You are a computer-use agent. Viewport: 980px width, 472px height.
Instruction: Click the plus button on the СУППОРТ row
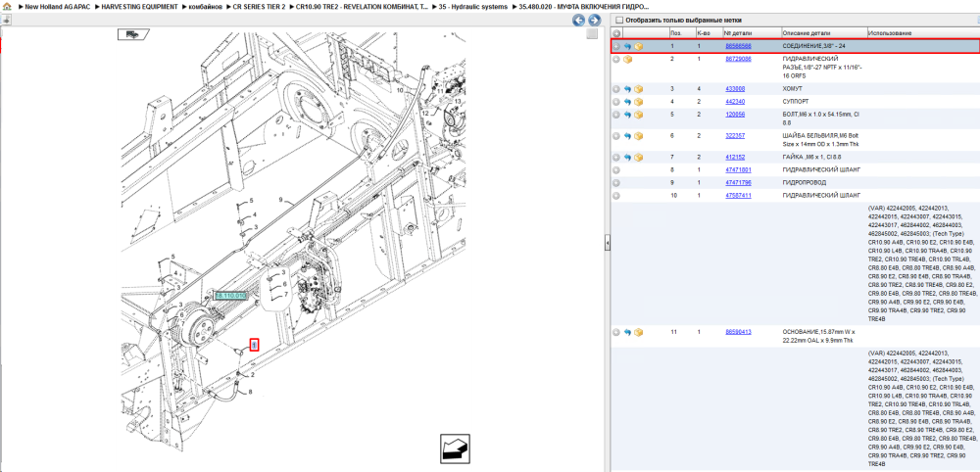pos(616,102)
